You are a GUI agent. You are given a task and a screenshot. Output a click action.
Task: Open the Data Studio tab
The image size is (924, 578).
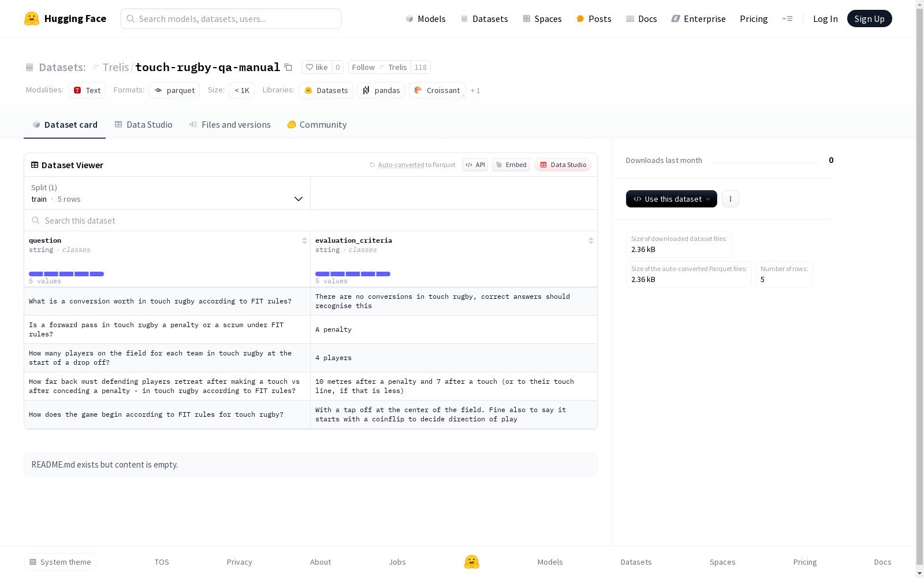143,125
